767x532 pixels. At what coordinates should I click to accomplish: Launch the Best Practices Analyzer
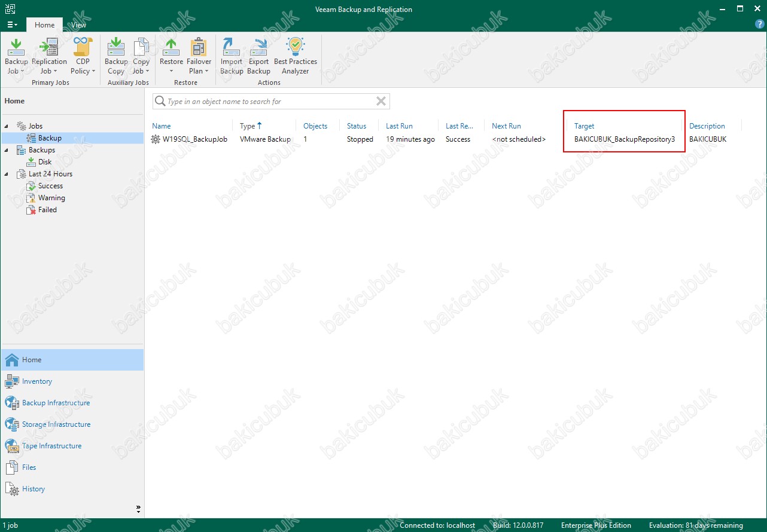point(296,56)
